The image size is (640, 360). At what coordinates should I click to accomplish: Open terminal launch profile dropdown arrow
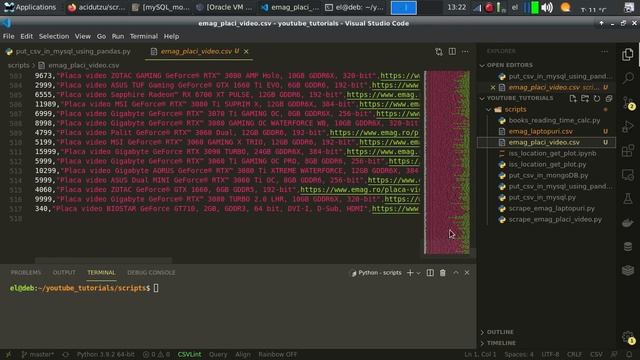click(418, 273)
